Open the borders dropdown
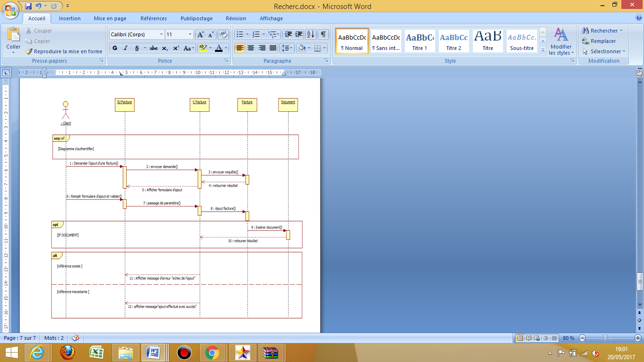The width and height of the screenshot is (644, 362). pos(324,48)
